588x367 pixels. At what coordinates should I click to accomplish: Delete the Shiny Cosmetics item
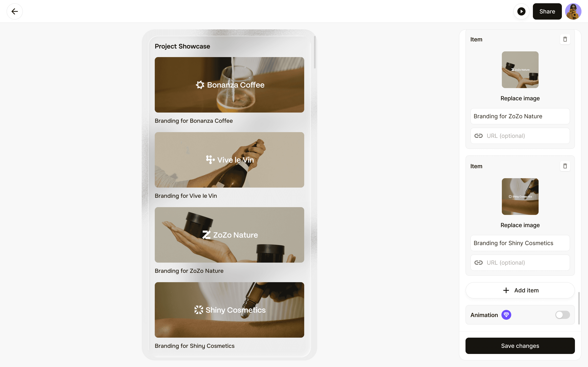click(x=565, y=166)
